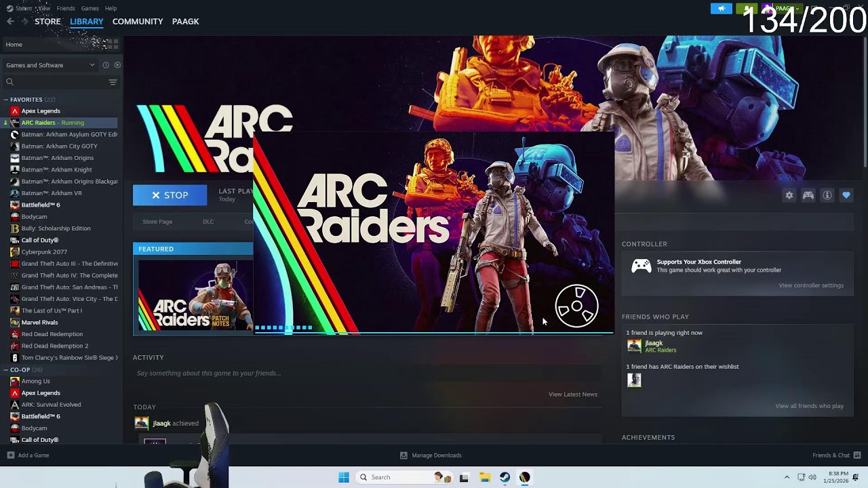Stop the running ARC Raiders game

(170, 195)
